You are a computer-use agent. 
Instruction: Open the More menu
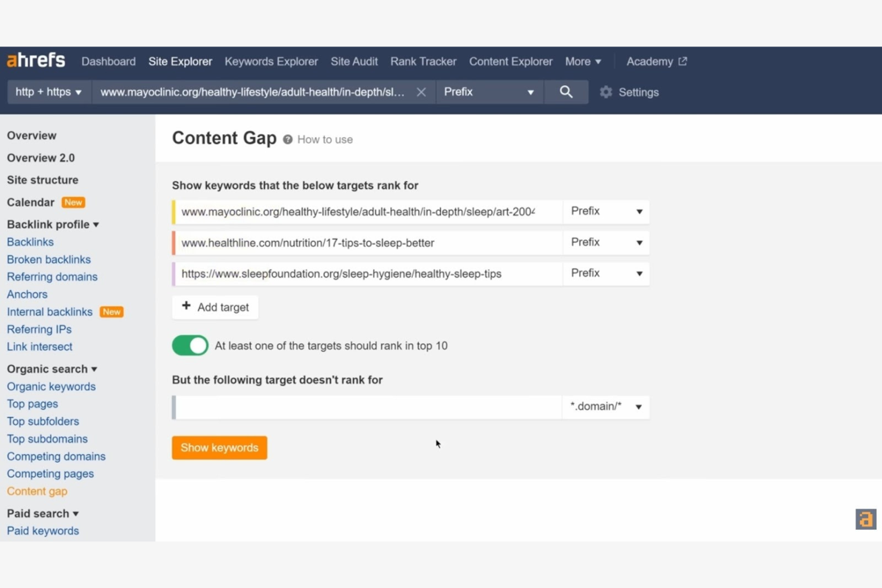pos(583,61)
